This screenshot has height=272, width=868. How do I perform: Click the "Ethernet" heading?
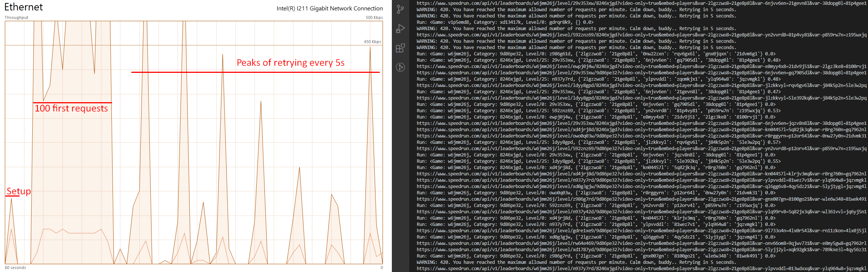(x=23, y=7)
